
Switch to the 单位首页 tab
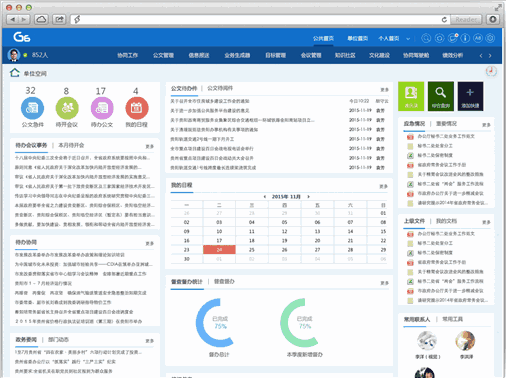coord(358,38)
